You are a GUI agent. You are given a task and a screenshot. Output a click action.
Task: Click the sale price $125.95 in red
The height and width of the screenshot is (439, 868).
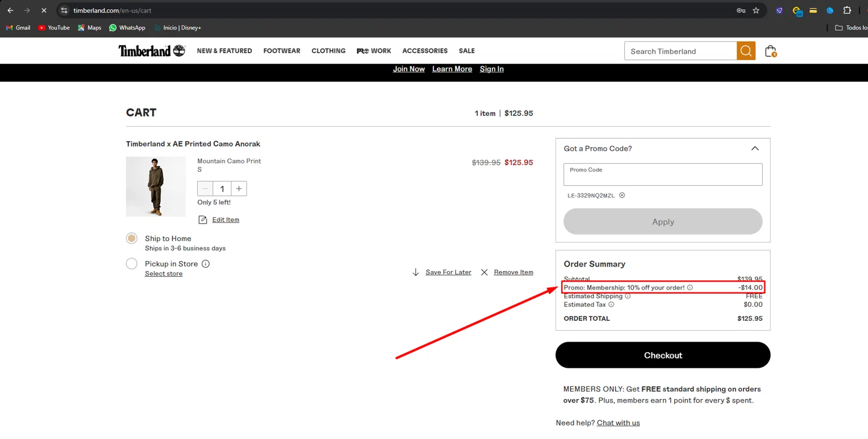tap(519, 163)
